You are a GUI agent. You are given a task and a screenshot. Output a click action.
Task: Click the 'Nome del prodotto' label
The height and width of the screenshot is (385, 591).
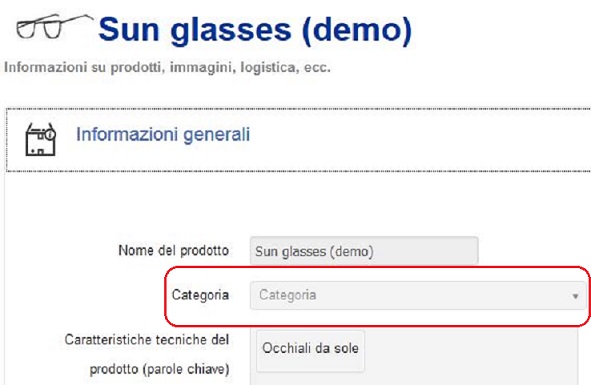point(174,250)
